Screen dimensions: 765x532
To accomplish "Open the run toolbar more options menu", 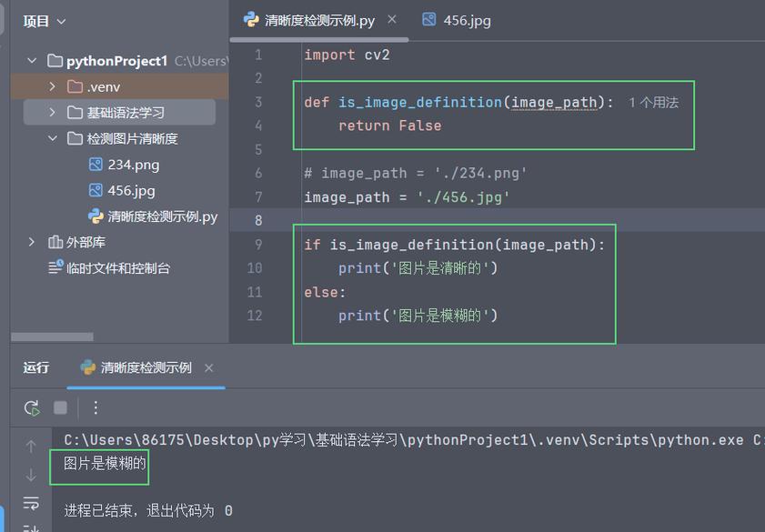I will pyautogui.click(x=96, y=407).
